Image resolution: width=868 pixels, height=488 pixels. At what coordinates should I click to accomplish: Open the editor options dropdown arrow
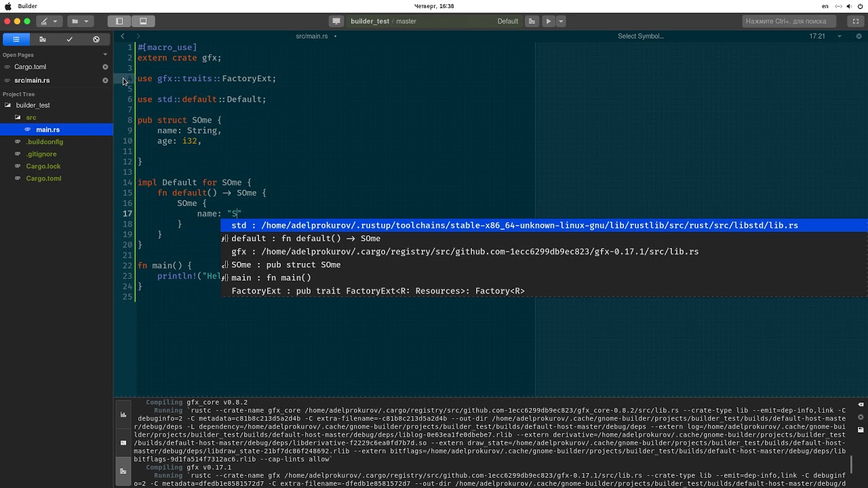coord(840,36)
